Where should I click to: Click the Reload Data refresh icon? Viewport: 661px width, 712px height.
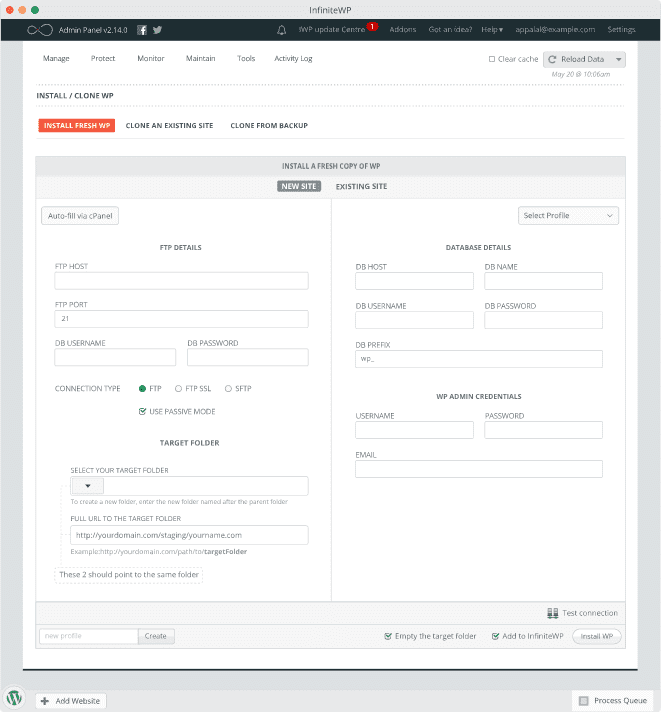click(x=552, y=59)
